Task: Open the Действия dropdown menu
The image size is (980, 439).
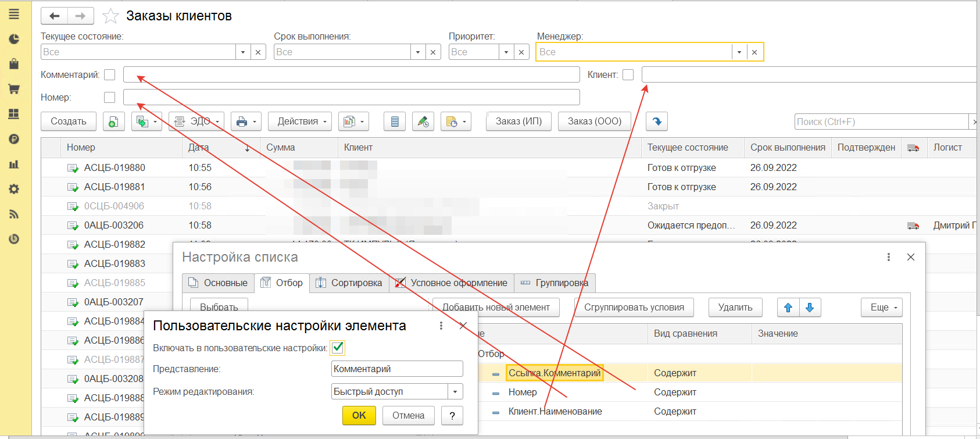Action: [x=302, y=122]
